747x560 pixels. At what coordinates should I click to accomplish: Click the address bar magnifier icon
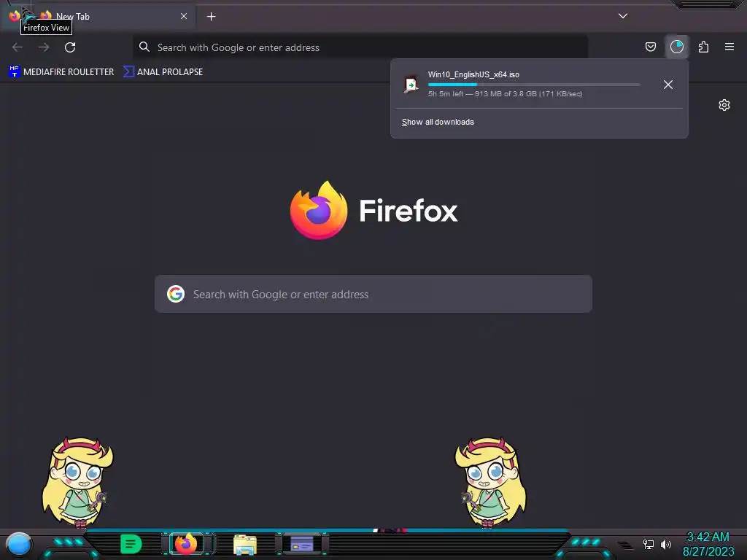pyautogui.click(x=144, y=47)
